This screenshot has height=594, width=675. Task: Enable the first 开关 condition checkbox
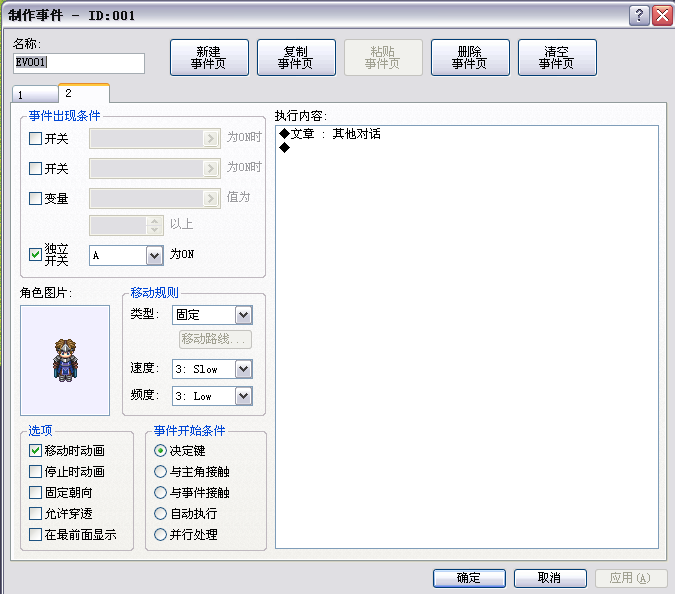[35, 139]
